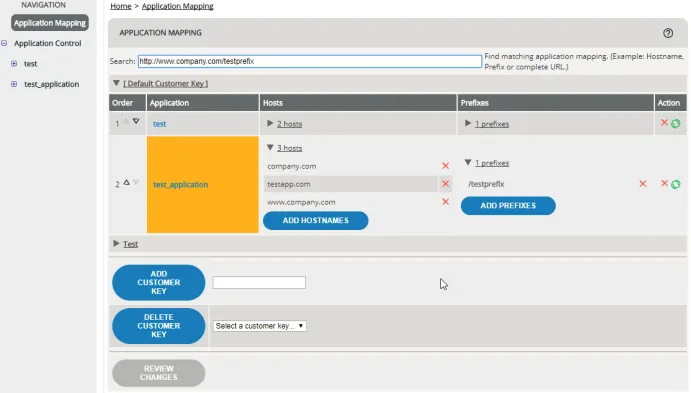Click the Test customer key link
The image size is (691, 393).
[x=130, y=244]
